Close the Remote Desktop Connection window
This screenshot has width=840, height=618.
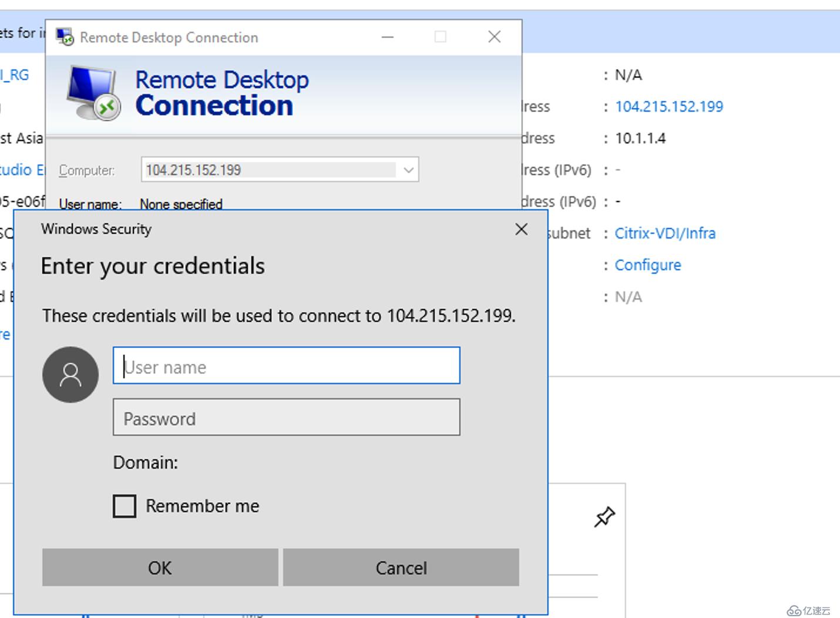495,37
